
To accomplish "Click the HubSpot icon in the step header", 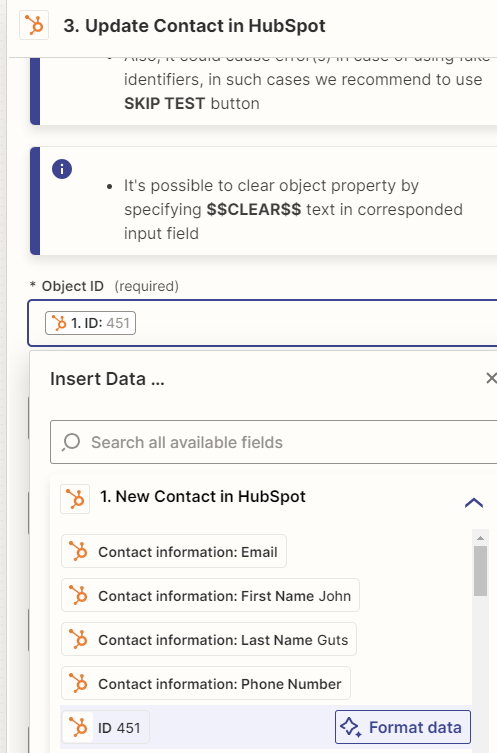I will (34, 25).
